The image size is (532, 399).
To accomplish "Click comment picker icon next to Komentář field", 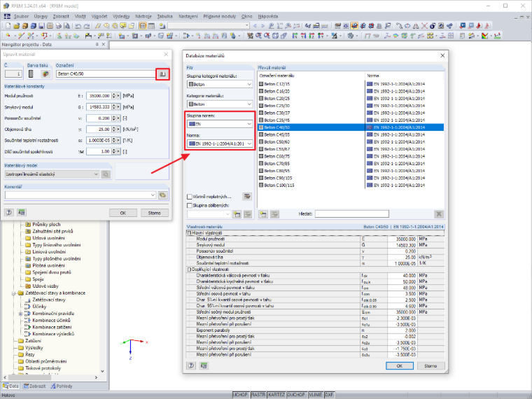I will click(x=163, y=195).
